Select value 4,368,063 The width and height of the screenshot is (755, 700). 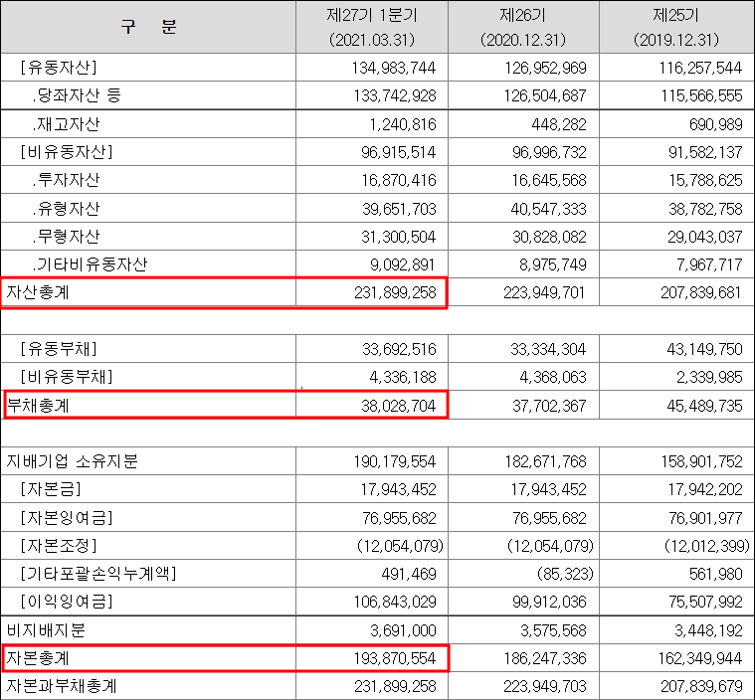553,377
